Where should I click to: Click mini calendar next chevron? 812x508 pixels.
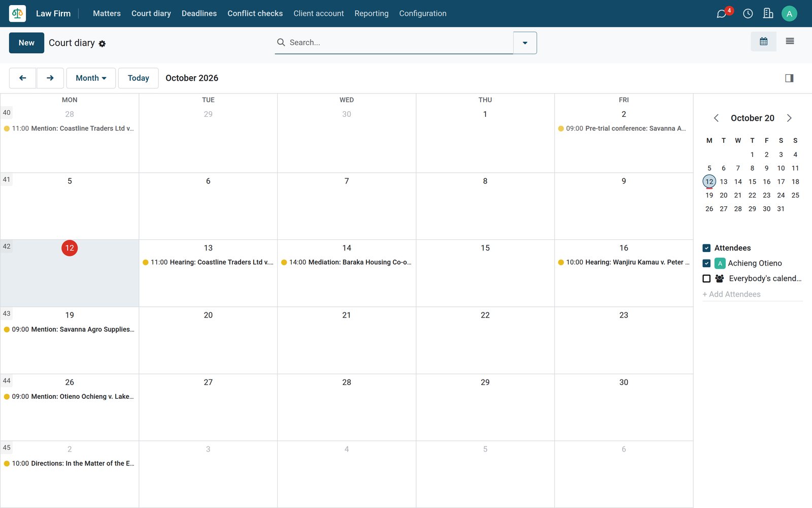(x=789, y=118)
